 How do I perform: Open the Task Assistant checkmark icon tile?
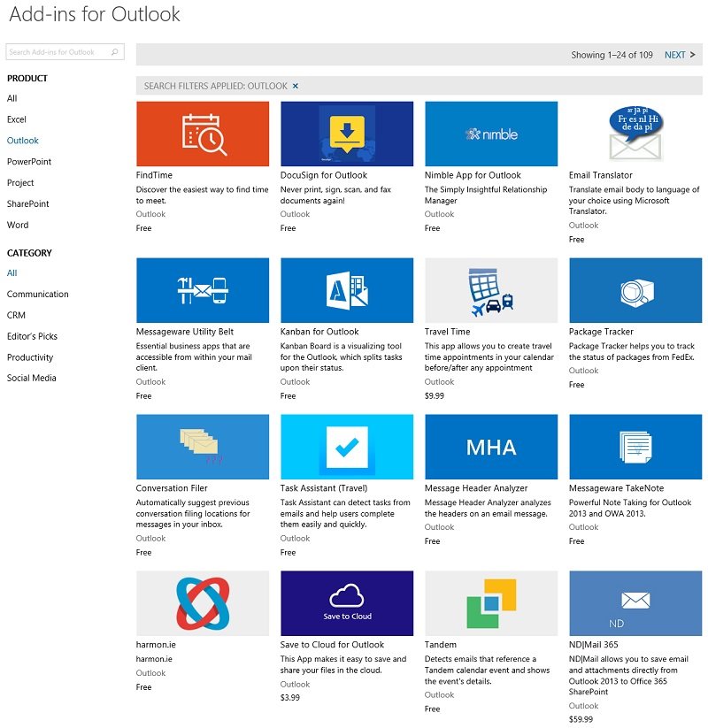click(347, 447)
